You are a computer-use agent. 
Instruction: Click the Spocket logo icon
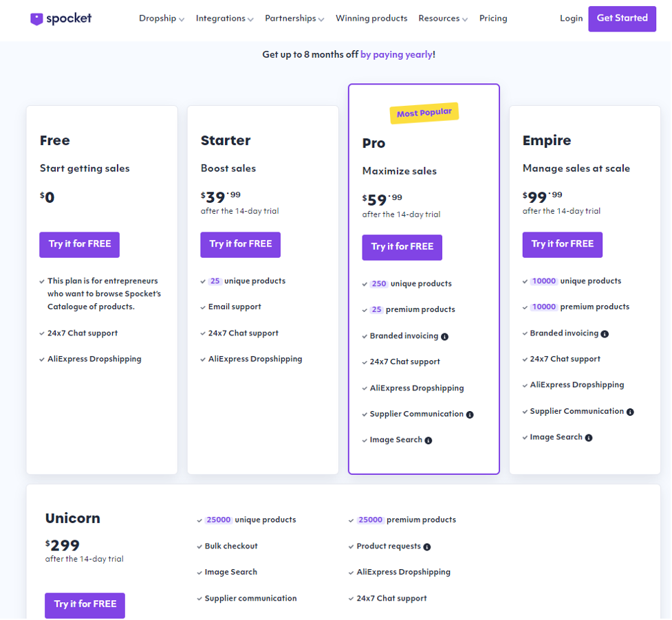(x=36, y=19)
